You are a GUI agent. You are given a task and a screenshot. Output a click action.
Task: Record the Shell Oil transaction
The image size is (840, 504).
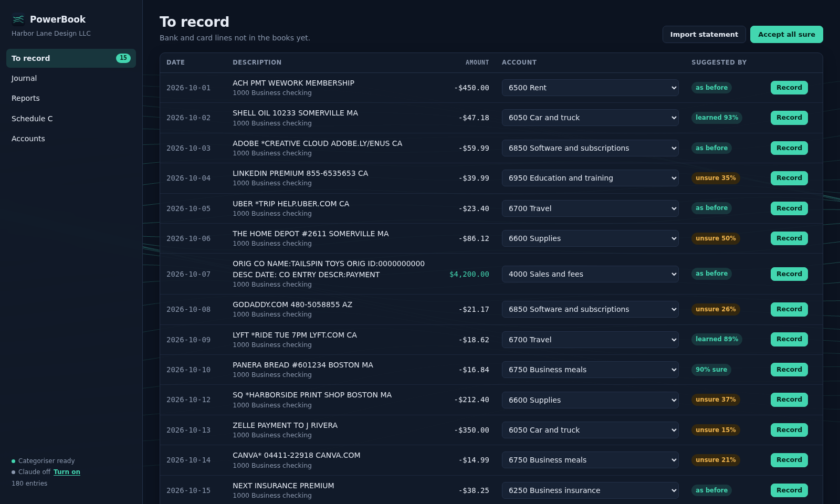tap(789, 118)
